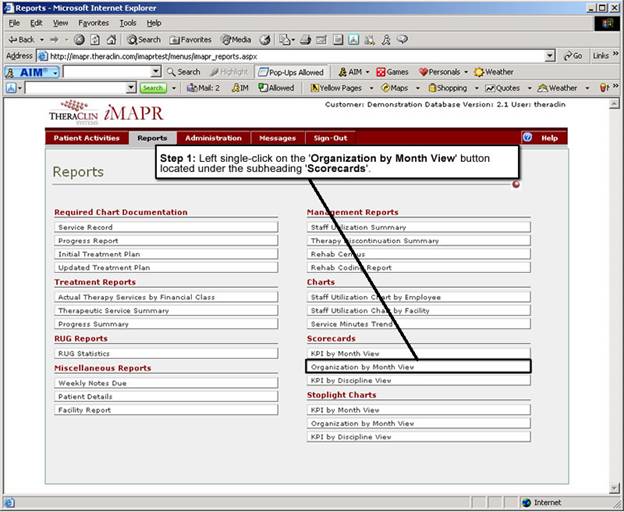Click the Go button beside the address bar
This screenshot has height=512, width=624.
coord(573,56)
